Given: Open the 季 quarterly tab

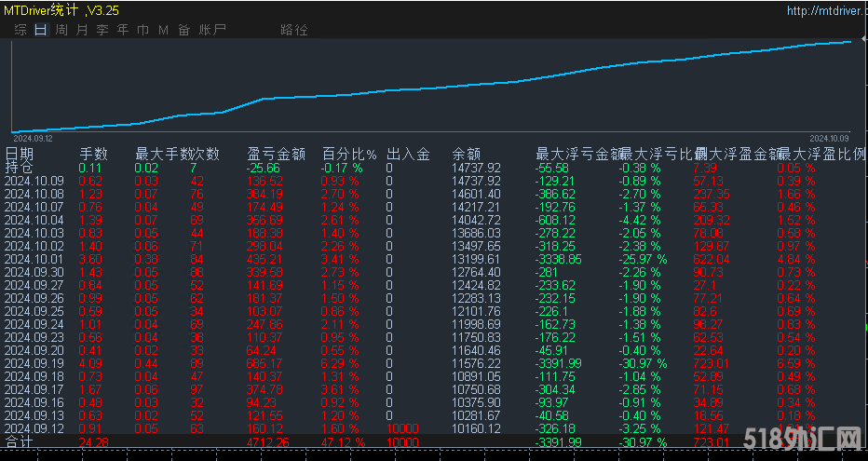Looking at the screenshot, I should tap(102, 30).
